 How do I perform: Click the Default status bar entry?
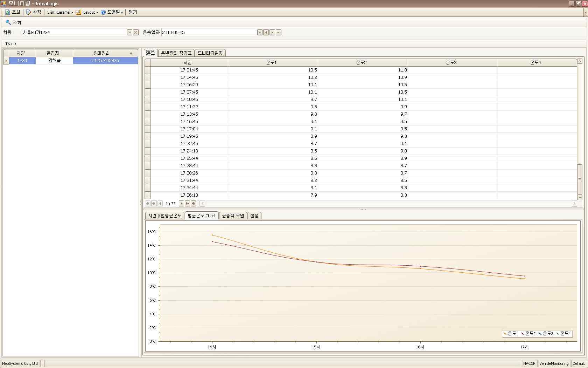pyautogui.click(x=579, y=363)
